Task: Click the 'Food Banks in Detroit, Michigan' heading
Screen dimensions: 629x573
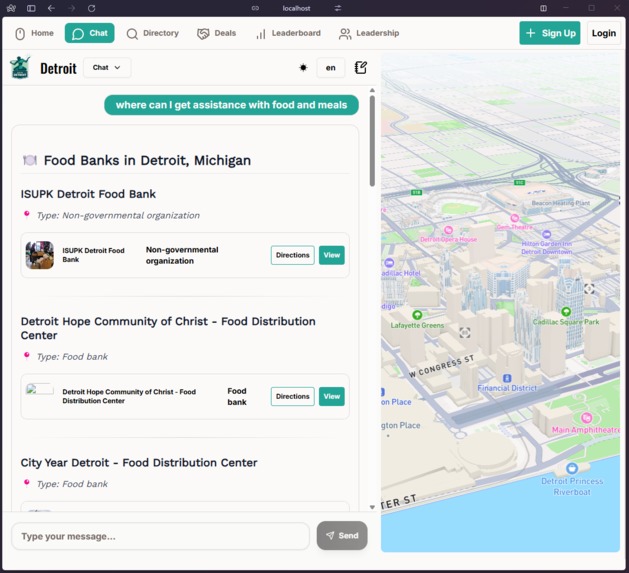Action: pos(147,161)
